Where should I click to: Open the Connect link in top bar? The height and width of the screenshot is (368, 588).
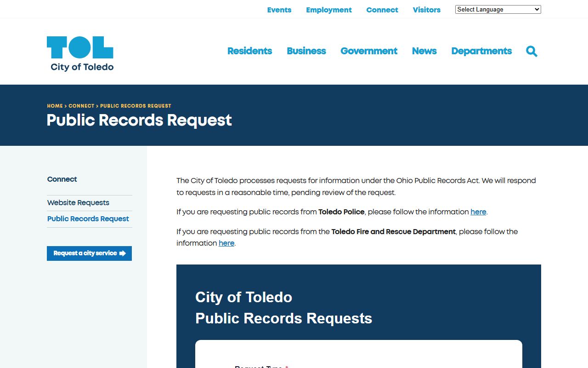(382, 10)
